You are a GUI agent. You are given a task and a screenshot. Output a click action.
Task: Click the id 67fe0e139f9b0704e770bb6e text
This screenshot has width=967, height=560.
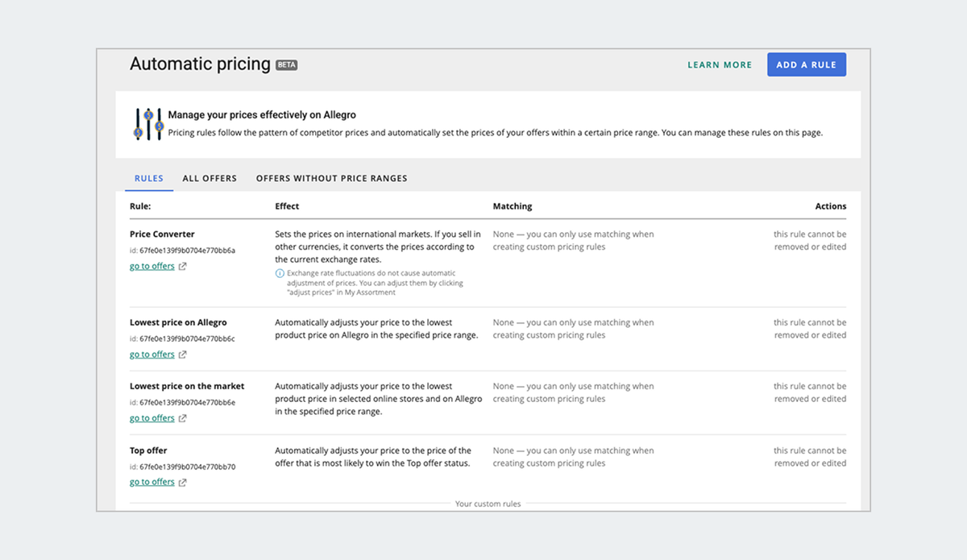[182, 402]
